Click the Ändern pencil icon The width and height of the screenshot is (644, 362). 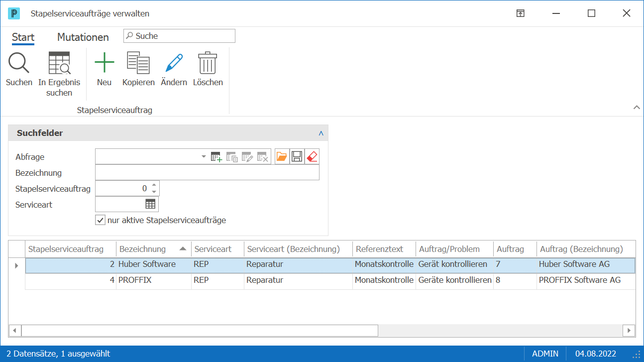coord(174,63)
